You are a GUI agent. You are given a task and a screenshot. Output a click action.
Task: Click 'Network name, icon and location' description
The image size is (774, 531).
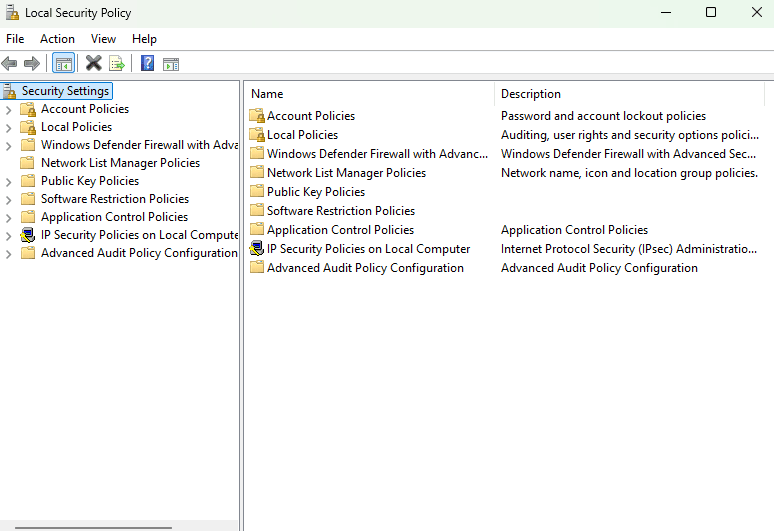pos(629,173)
